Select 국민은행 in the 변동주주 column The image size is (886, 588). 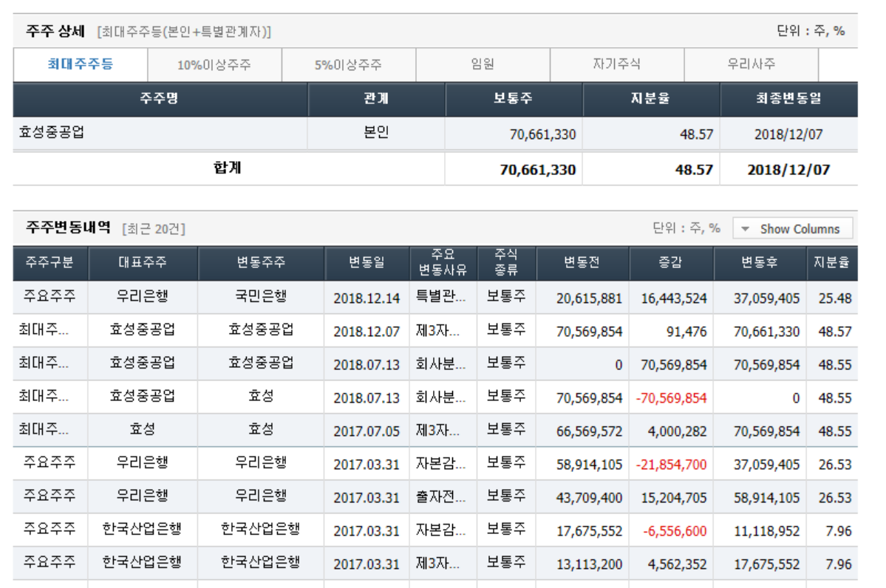[261, 296]
